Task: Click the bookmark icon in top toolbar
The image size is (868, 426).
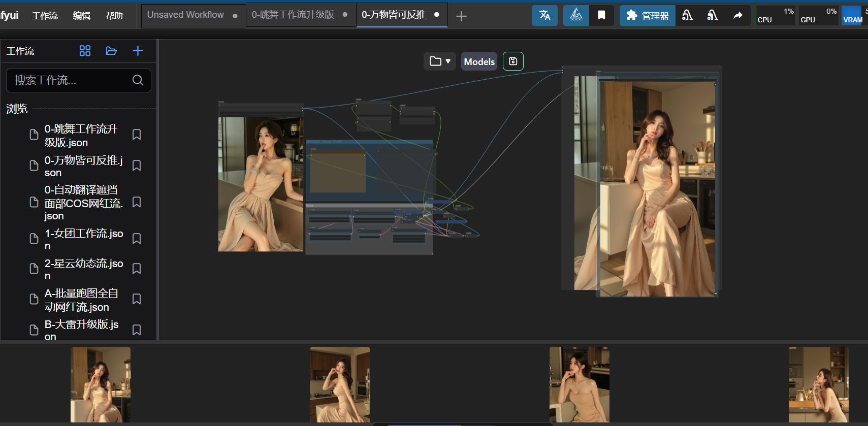Action: click(x=601, y=15)
